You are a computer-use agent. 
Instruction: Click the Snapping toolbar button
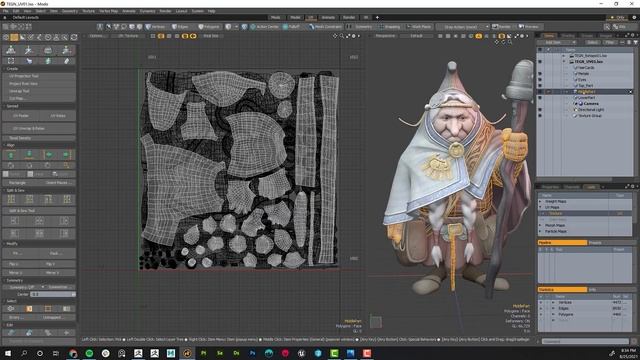(x=389, y=27)
